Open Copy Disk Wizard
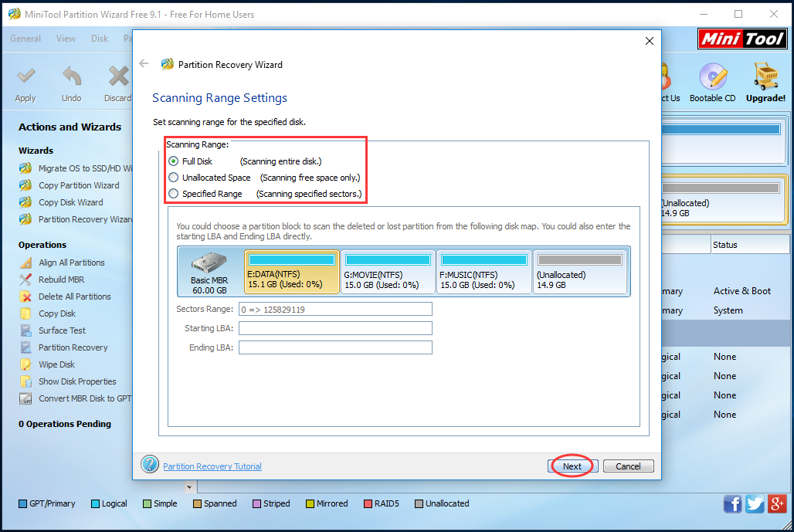 point(61,202)
